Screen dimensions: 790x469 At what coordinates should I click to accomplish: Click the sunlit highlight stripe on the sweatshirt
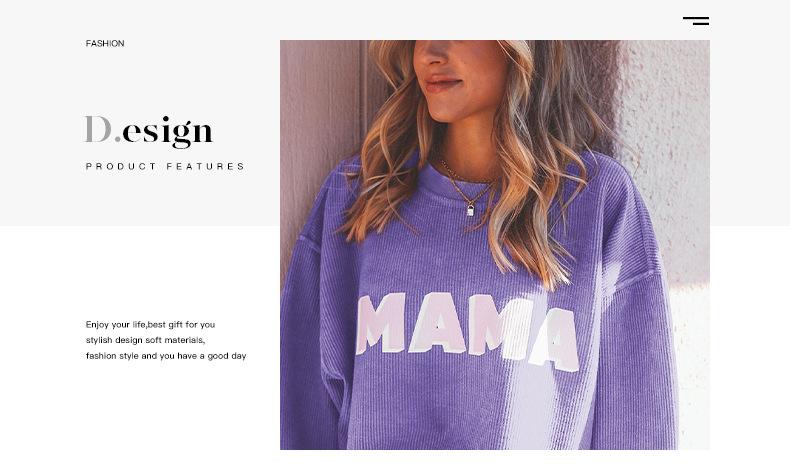click(x=524, y=383)
